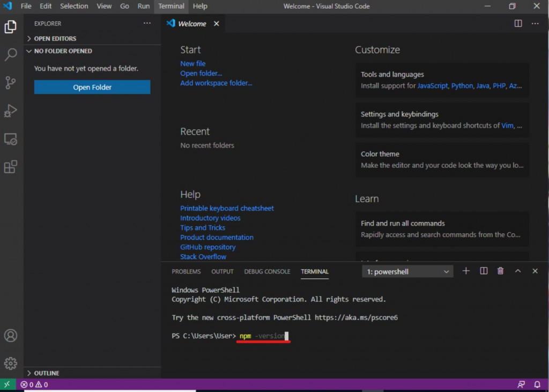Open the Stack Overflow link
The image size is (549, 392).
[x=203, y=257]
